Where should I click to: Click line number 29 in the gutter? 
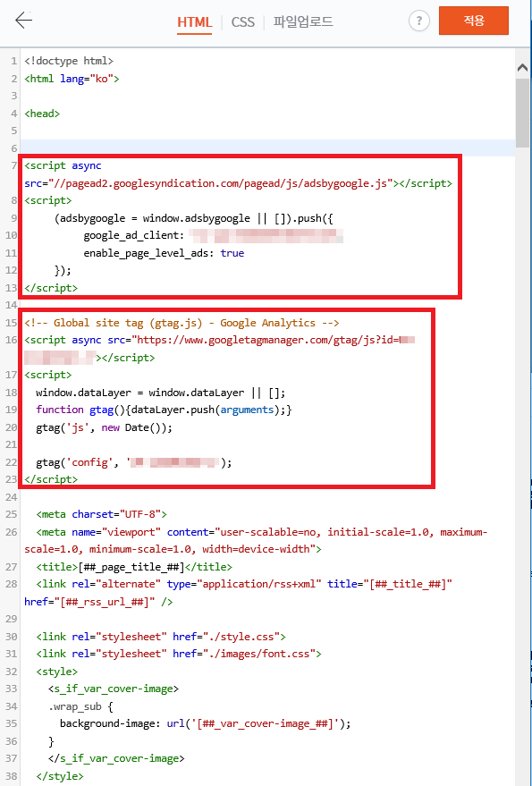coord(11,619)
